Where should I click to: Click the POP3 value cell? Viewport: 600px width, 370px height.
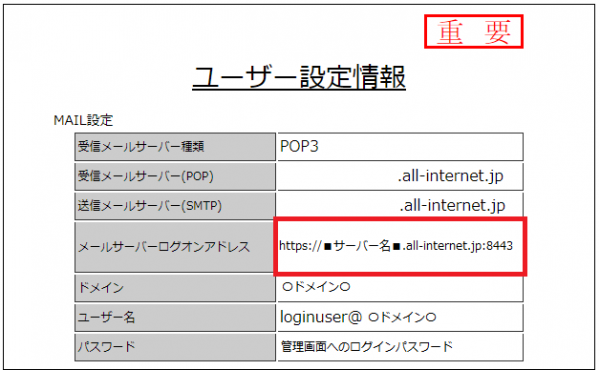tap(400, 147)
